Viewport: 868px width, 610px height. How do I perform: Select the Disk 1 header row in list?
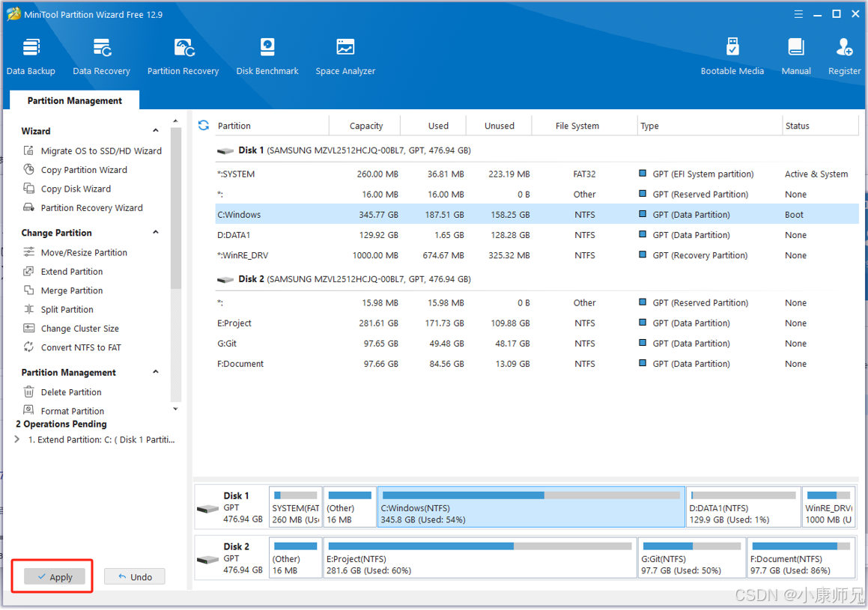coord(537,150)
